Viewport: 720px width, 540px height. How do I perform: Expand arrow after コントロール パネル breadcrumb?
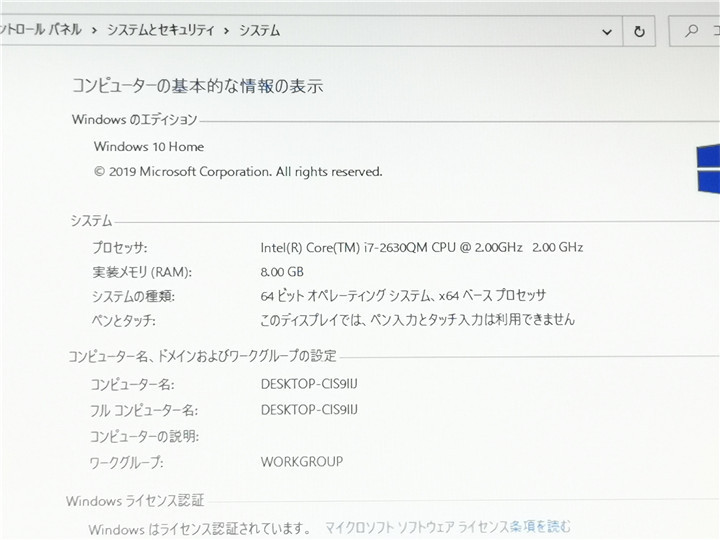pos(94,31)
